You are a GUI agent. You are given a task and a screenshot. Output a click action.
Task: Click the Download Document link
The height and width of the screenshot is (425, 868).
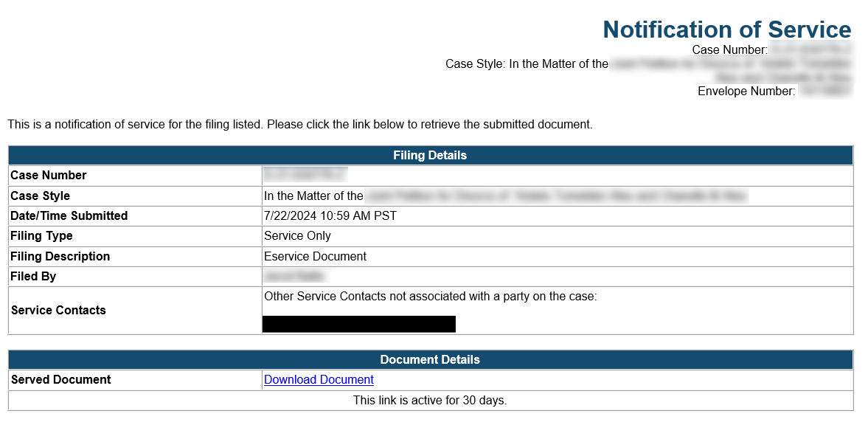(319, 380)
